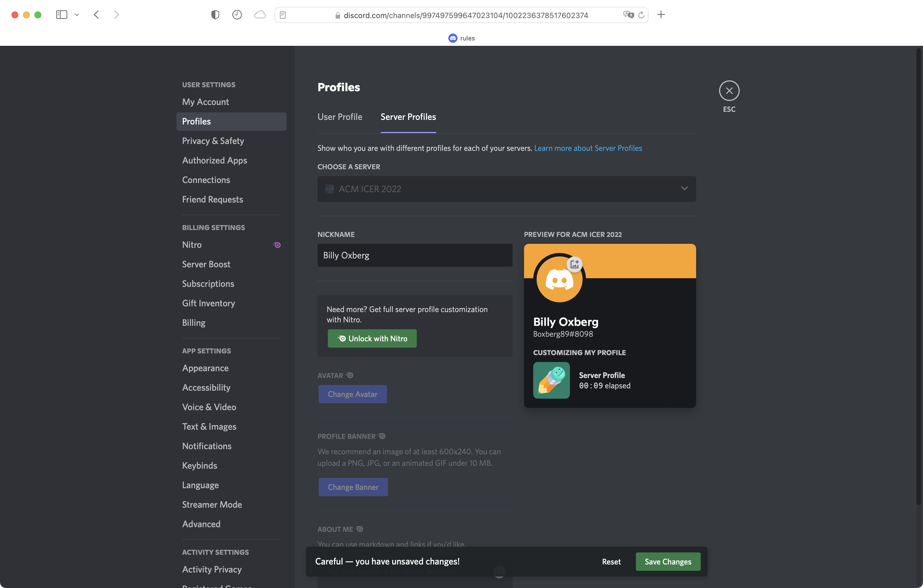The image size is (923, 588).
Task: Go back with the Safari back arrow
Action: (x=96, y=15)
